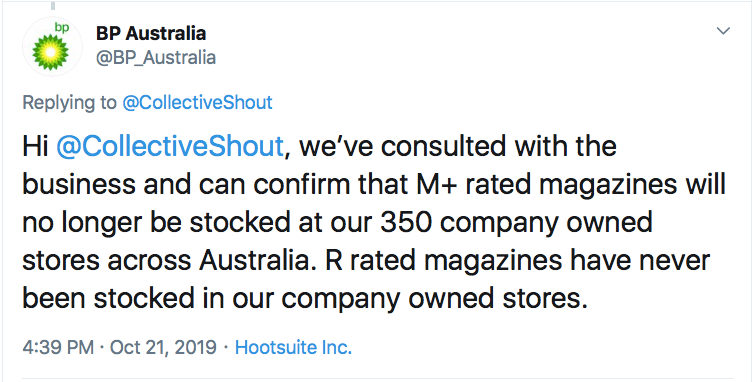The height and width of the screenshot is (382, 755).
Task: Follow the @CollectiveShout mention after 'Hi'
Action: tap(169, 146)
